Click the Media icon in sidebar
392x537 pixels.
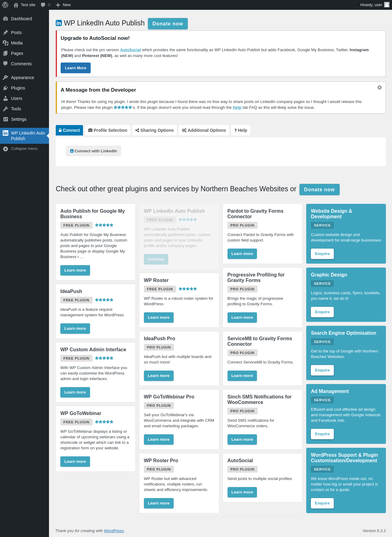pos(6,43)
